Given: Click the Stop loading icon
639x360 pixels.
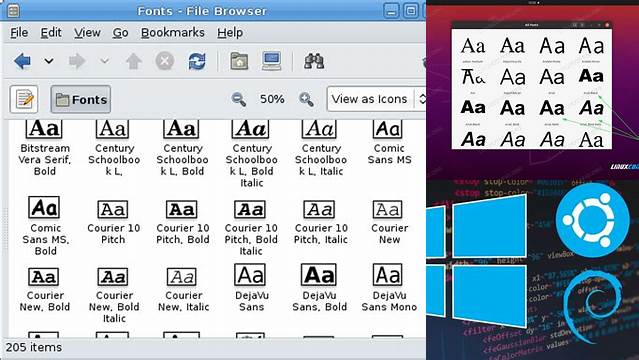Looking at the screenshot, I should 165,61.
